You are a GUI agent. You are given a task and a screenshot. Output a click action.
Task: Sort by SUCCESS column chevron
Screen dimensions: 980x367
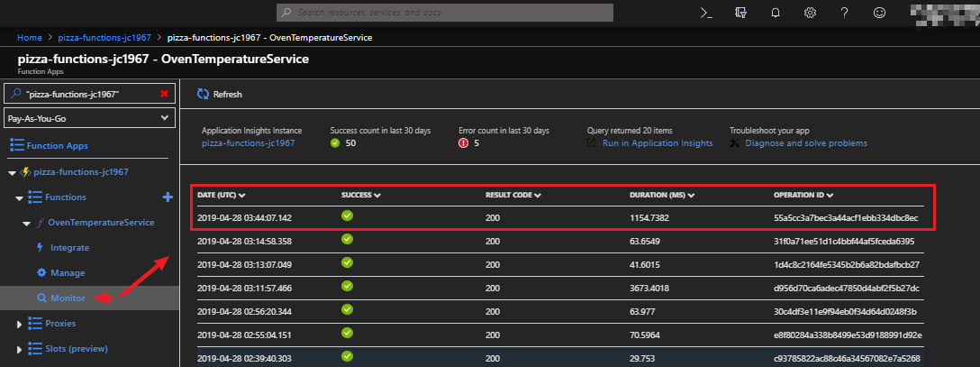click(377, 195)
